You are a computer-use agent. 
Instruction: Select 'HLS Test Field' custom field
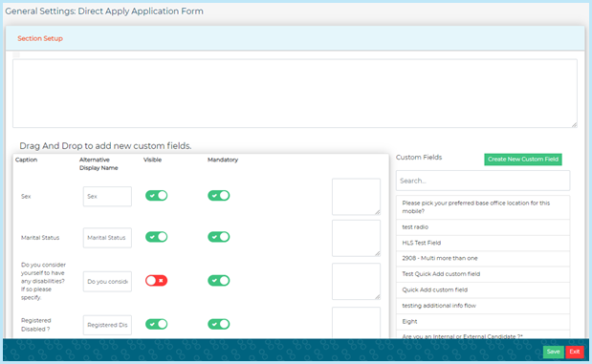pos(483,243)
